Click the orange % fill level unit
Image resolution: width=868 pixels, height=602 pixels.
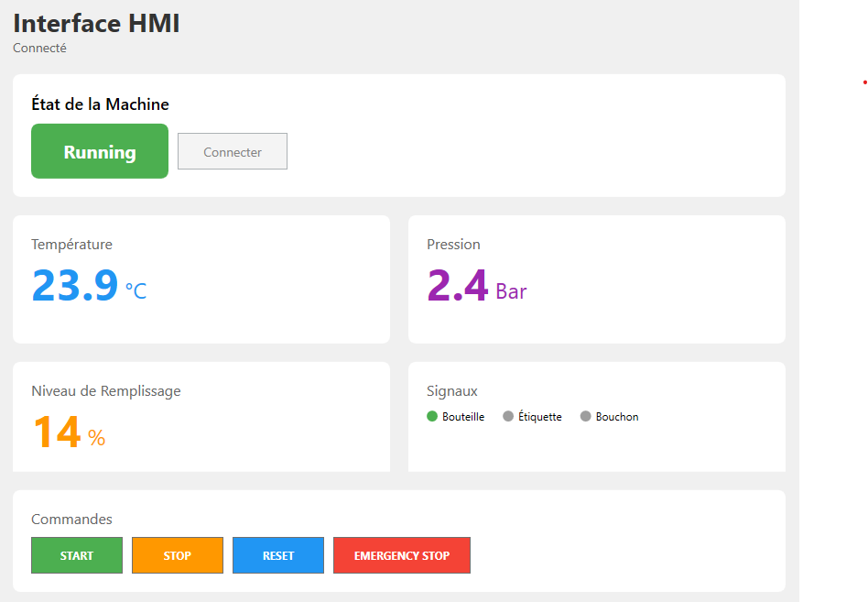(x=97, y=438)
